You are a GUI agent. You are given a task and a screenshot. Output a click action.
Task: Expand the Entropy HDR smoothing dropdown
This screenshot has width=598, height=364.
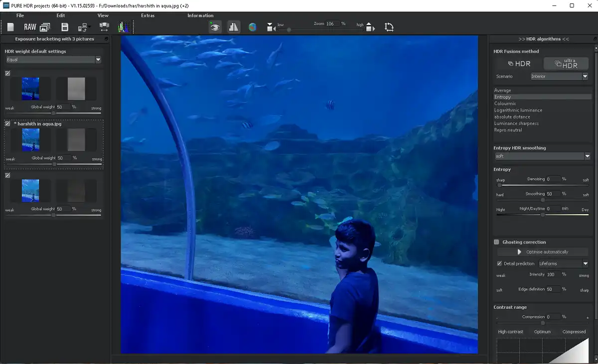pyautogui.click(x=542, y=156)
